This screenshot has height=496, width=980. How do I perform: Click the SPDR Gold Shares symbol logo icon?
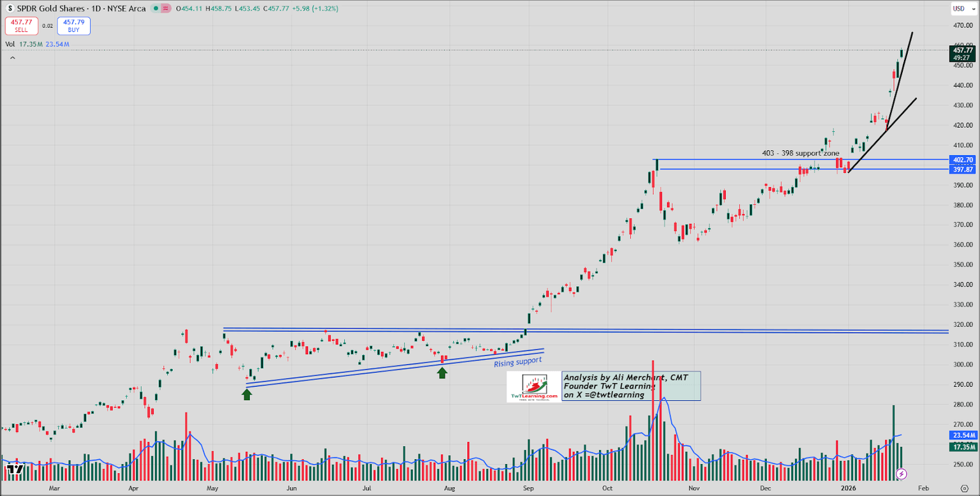pyautogui.click(x=10, y=9)
